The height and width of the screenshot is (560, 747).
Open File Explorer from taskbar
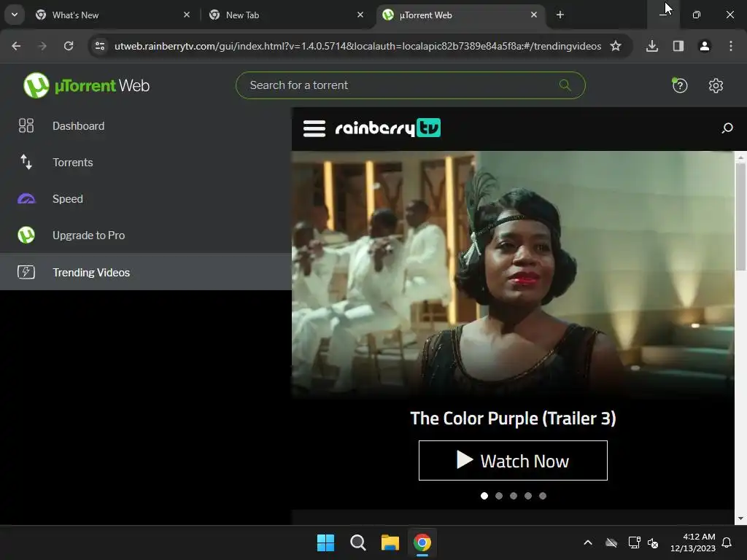tap(390, 542)
